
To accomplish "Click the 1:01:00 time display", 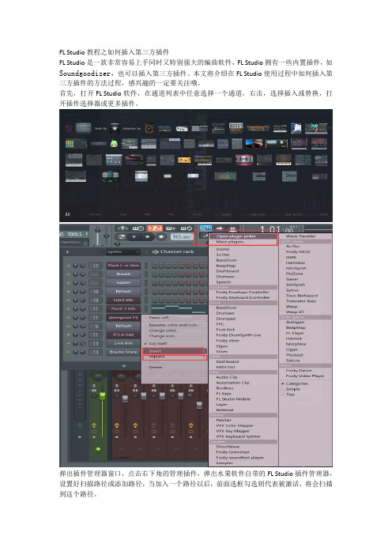I will pos(277,229).
